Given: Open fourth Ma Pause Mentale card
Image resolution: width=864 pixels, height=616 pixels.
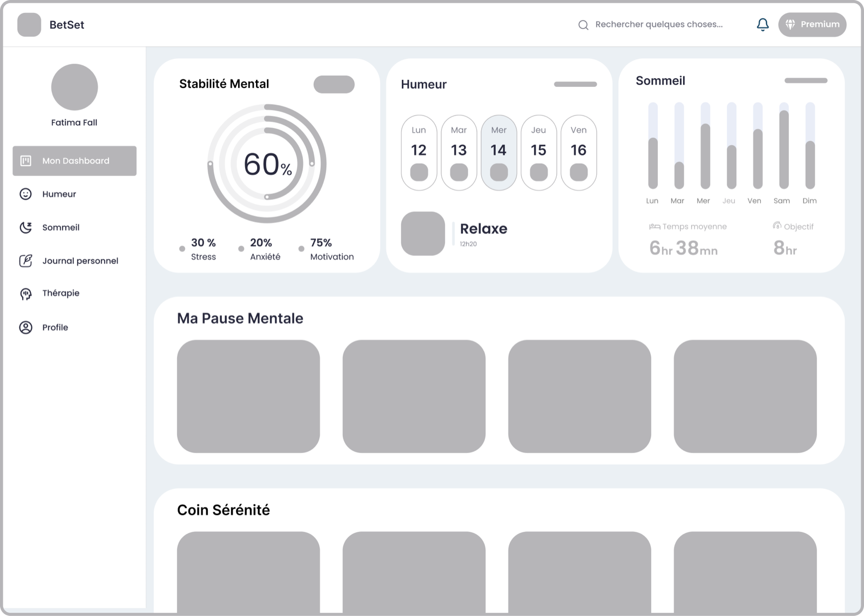Looking at the screenshot, I should pos(745,396).
